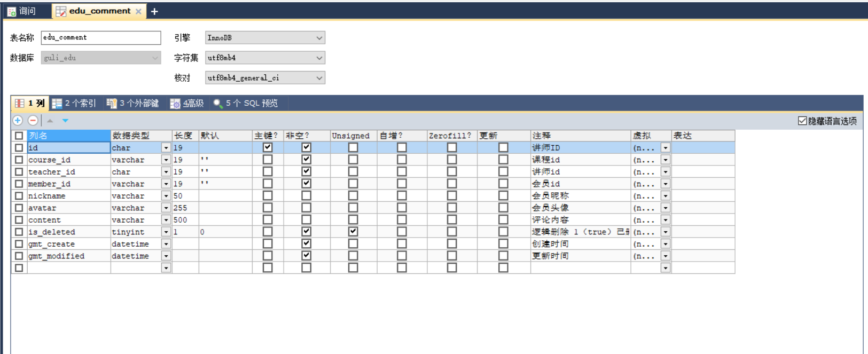
Task: Click the comment cell 创建时间
Action: tap(581, 244)
